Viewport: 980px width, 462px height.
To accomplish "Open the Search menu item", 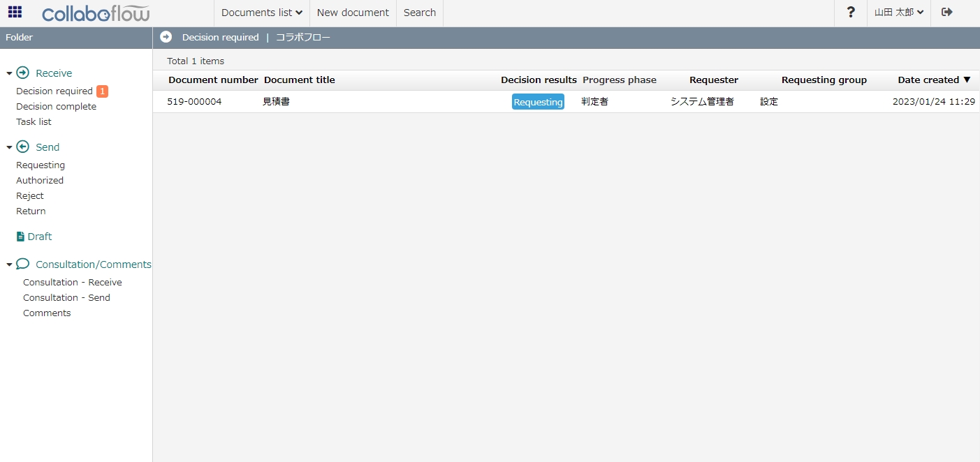I will point(420,13).
